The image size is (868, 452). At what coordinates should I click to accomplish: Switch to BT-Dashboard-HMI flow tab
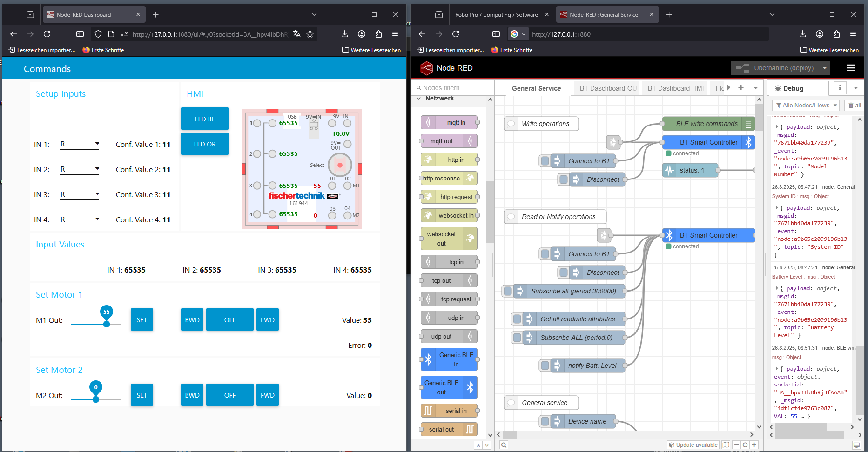click(x=675, y=88)
